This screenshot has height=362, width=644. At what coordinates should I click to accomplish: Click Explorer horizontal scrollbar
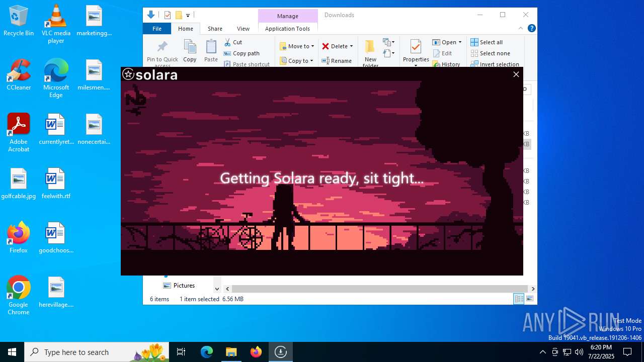[379, 289]
